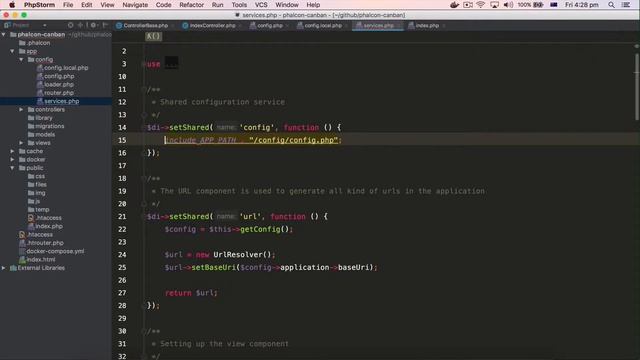Click the volume speaker icon
The width and height of the screenshot is (640, 360).
(508, 5)
